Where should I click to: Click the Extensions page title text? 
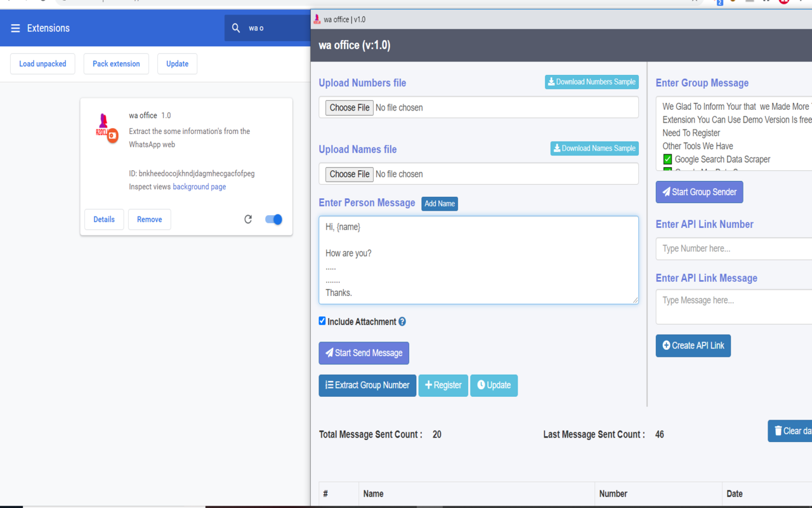48,28
